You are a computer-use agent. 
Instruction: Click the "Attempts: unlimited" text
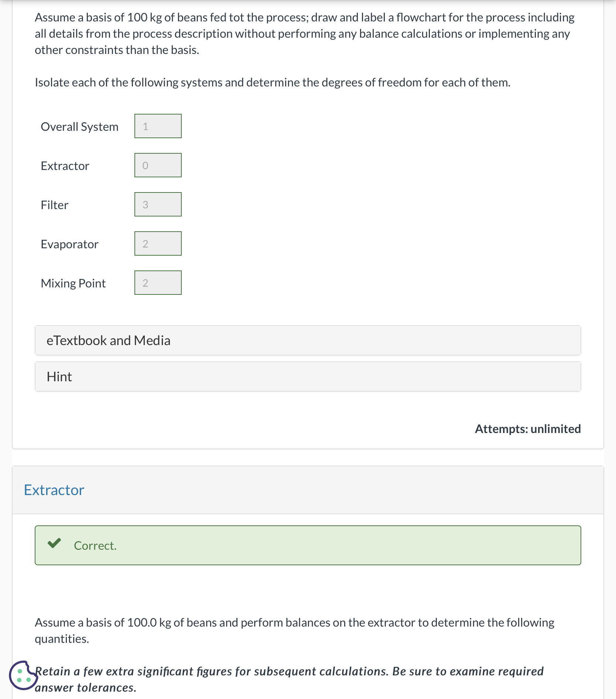click(x=527, y=429)
